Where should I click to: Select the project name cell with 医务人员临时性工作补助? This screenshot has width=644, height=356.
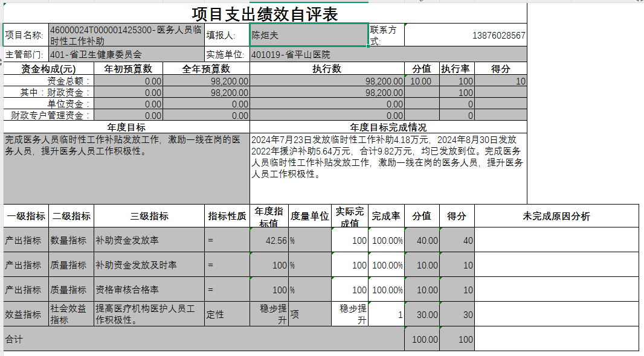pos(126,36)
